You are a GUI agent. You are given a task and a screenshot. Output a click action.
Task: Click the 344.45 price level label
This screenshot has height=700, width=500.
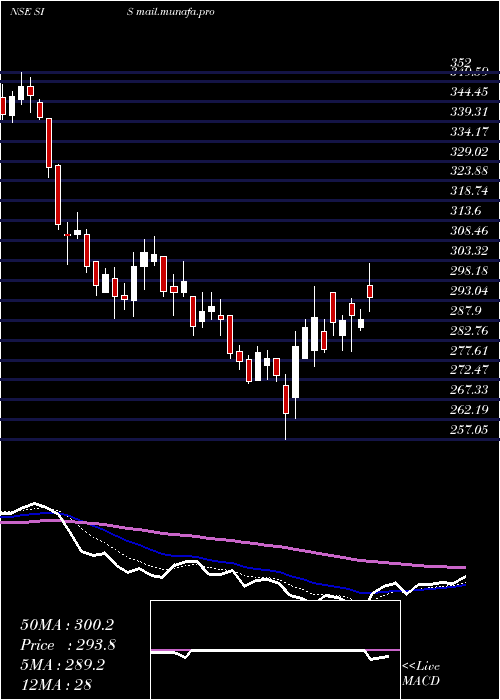[x=469, y=92]
